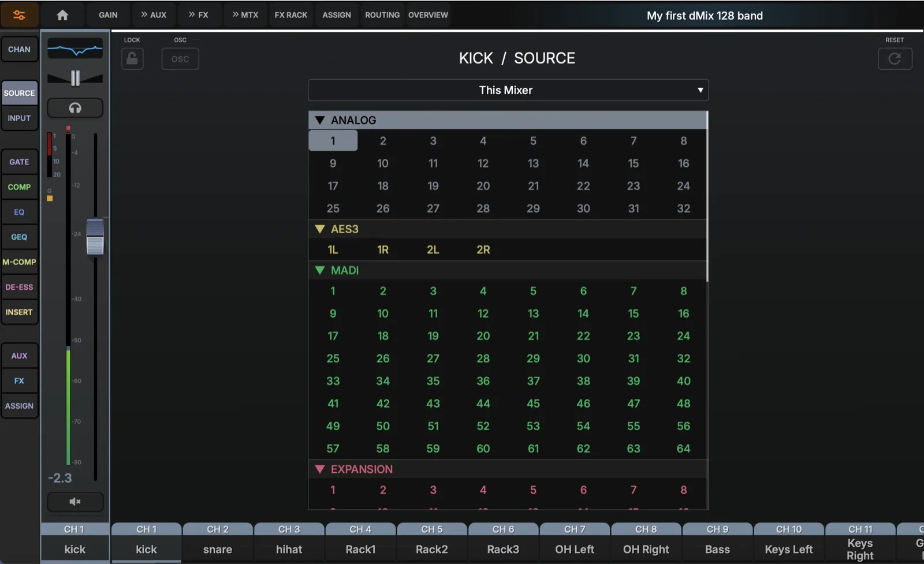The width and height of the screenshot is (924, 564).
Task: Select the SOURCE sidebar button
Action: coord(19,93)
